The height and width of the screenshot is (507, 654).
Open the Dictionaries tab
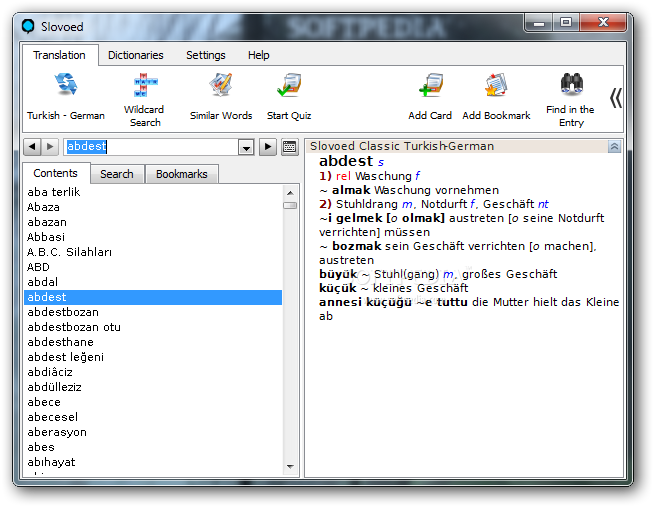tap(136, 55)
